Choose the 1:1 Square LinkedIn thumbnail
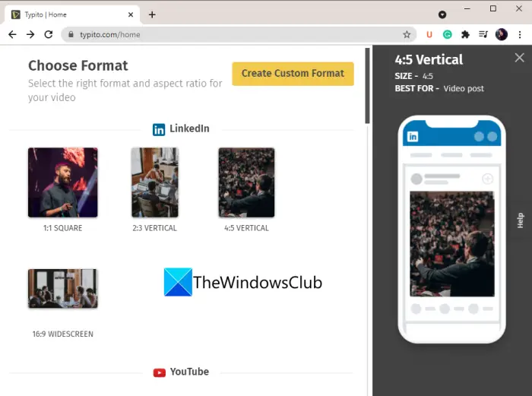The height and width of the screenshot is (396, 532). click(63, 182)
